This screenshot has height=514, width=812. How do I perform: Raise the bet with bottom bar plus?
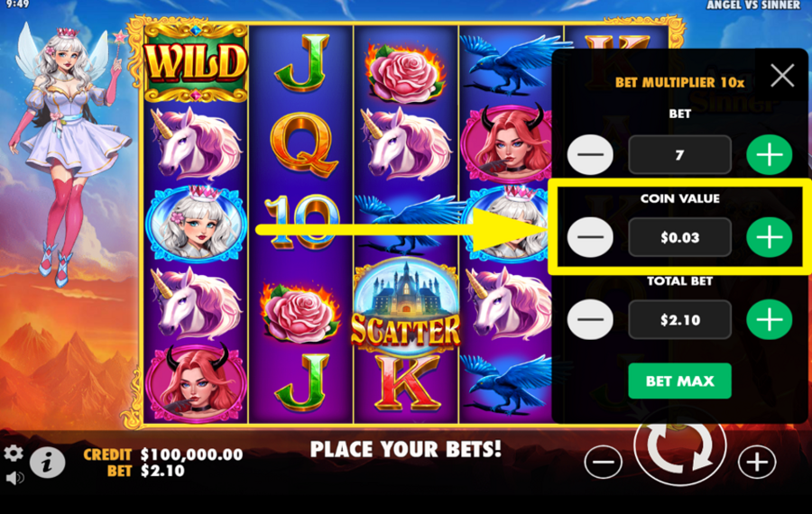pyautogui.click(x=757, y=462)
